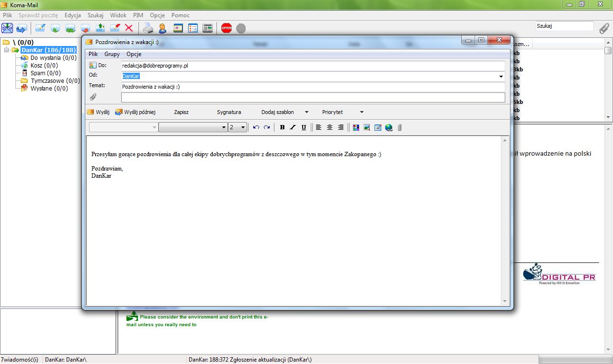
Task: Click the reply to all double-arrow envelope icon
Action: point(70,28)
